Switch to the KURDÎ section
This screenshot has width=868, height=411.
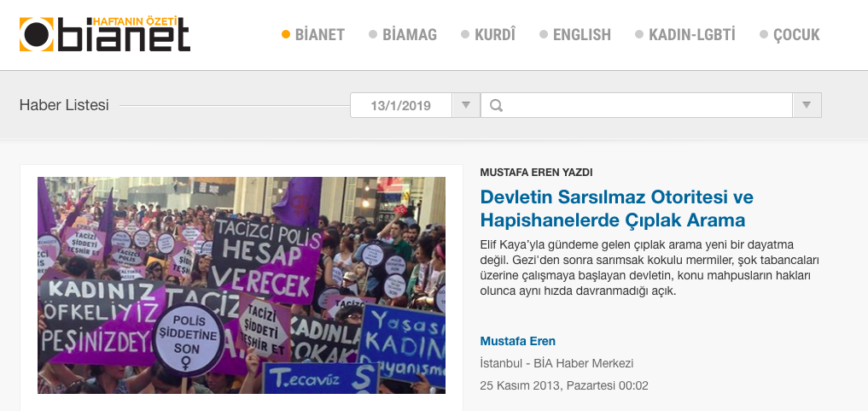tap(488, 35)
